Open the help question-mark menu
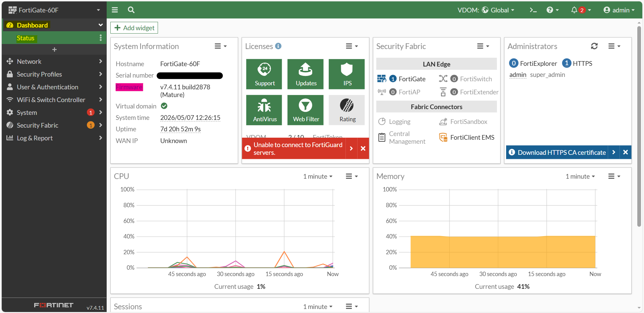 pos(552,10)
